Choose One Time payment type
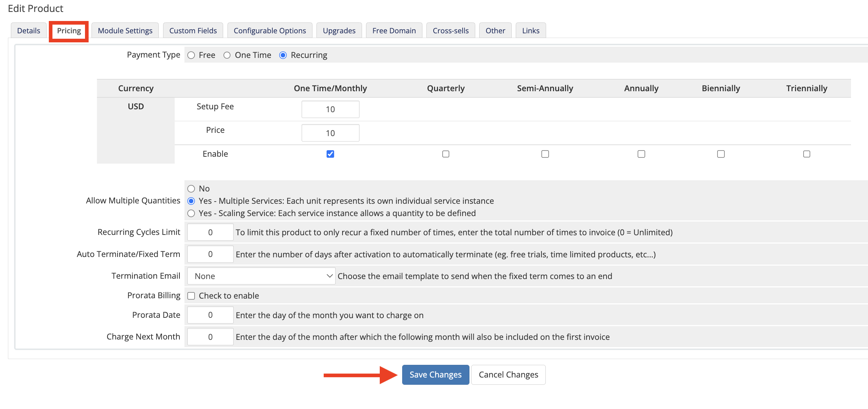 (227, 55)
